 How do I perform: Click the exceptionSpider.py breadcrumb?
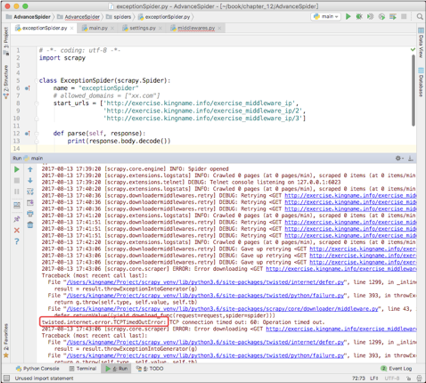tap(165, 17)
